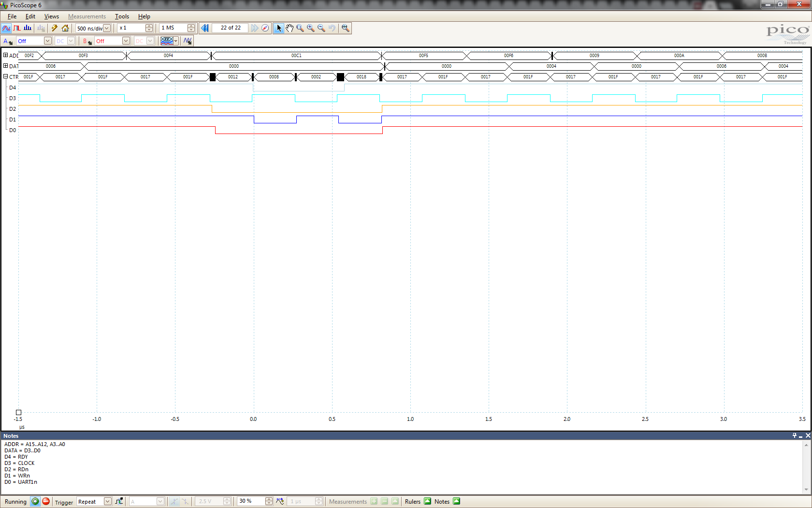Open the Views menu
The image size is (812, 508).
coord(51,16)
